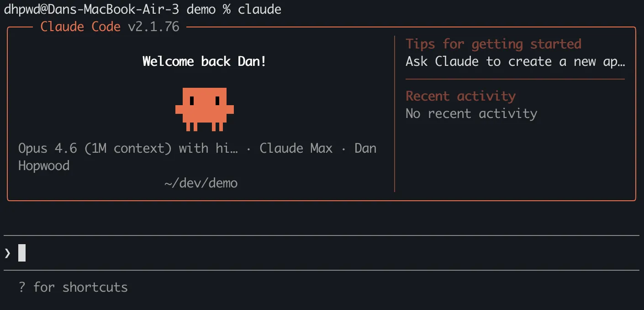644x310 pixels.
Task: Click the orange Claude Code mascot logo
Action: pyautogui.click(x=205, y=110)
